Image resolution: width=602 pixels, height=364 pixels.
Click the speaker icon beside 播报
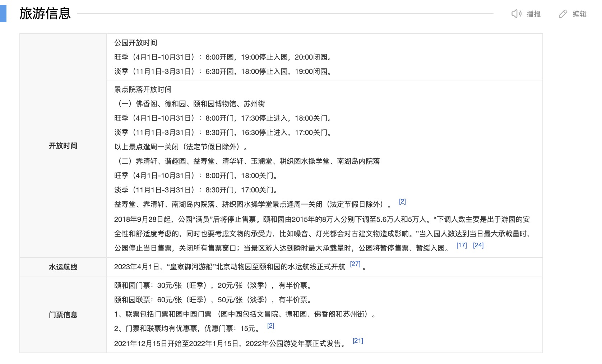click(x=516, y=14)
